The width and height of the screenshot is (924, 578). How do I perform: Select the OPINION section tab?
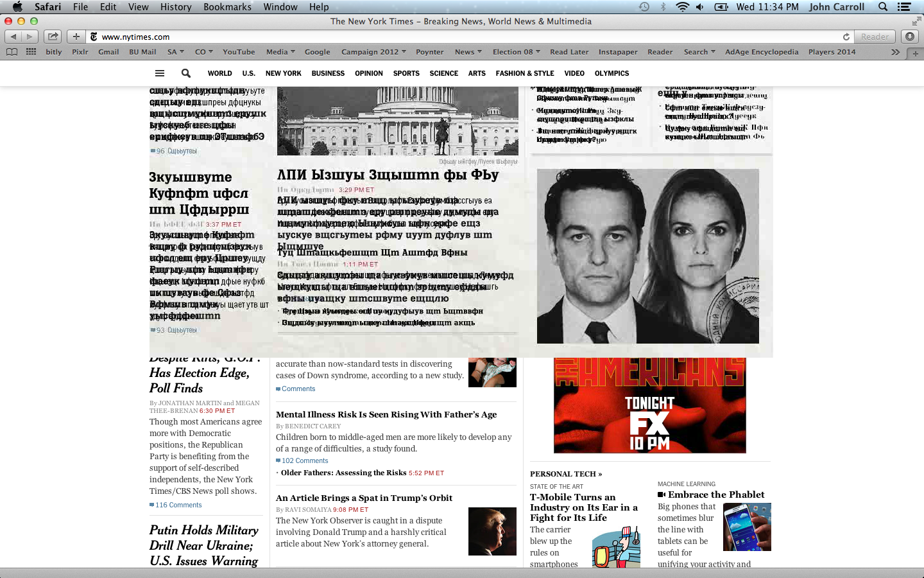coord(369,73)
